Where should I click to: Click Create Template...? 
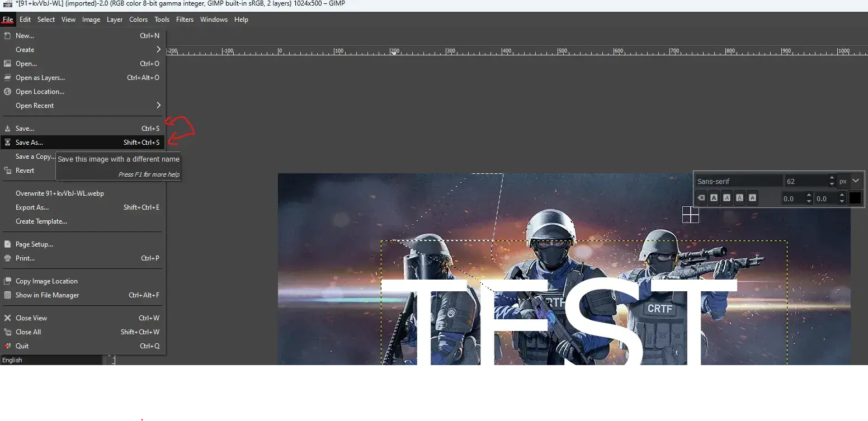pyautogui.click(x=41, y=221)
